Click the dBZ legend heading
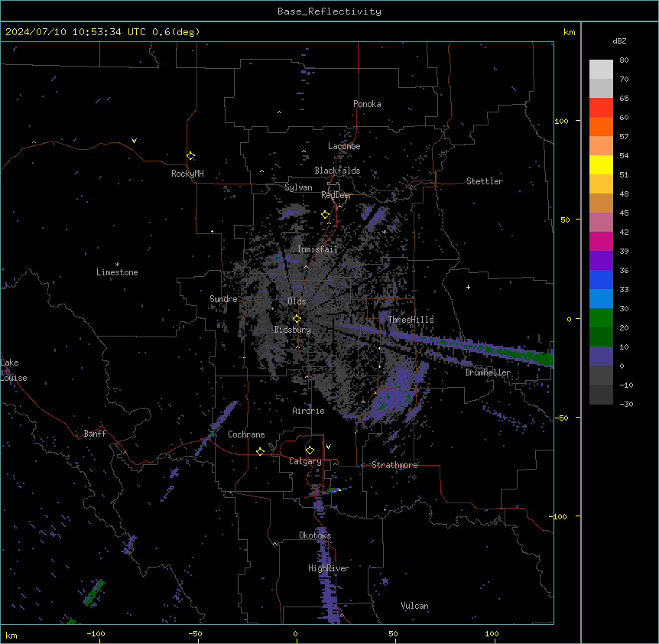 click(x=619, y=41)
